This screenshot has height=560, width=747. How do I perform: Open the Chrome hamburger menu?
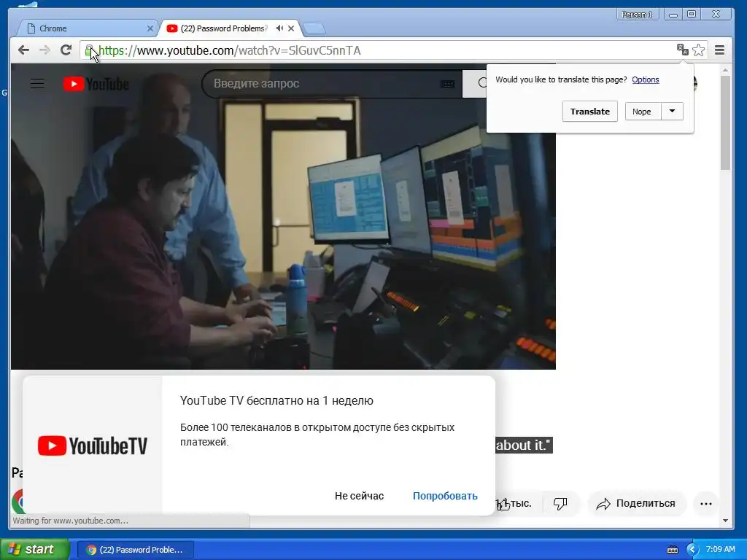point(720,50)
